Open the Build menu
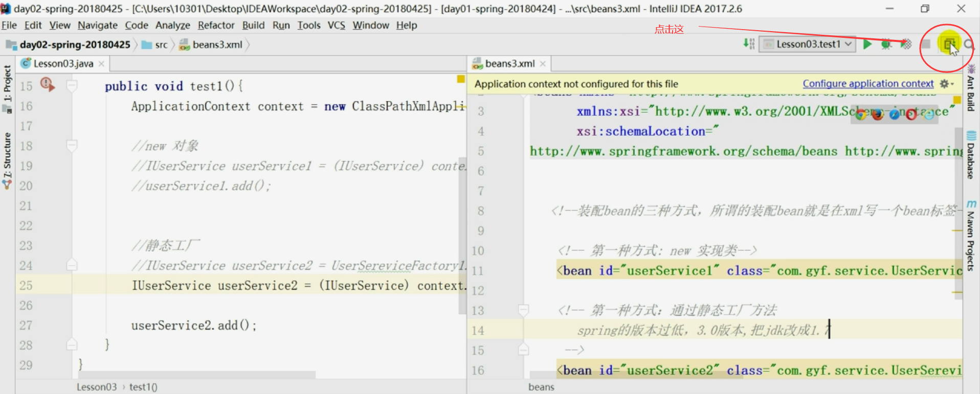This screenshot has height=394, width=980. tap(254, 25)
